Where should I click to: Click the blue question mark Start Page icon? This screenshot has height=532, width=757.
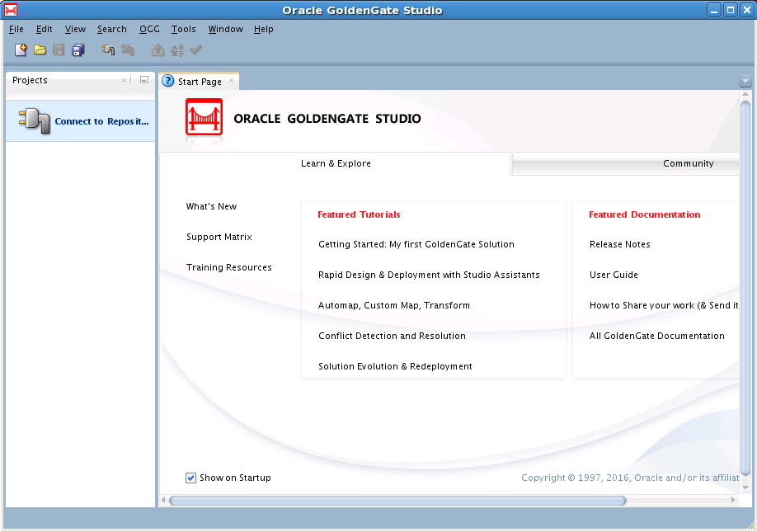click(x=167, y=81)
